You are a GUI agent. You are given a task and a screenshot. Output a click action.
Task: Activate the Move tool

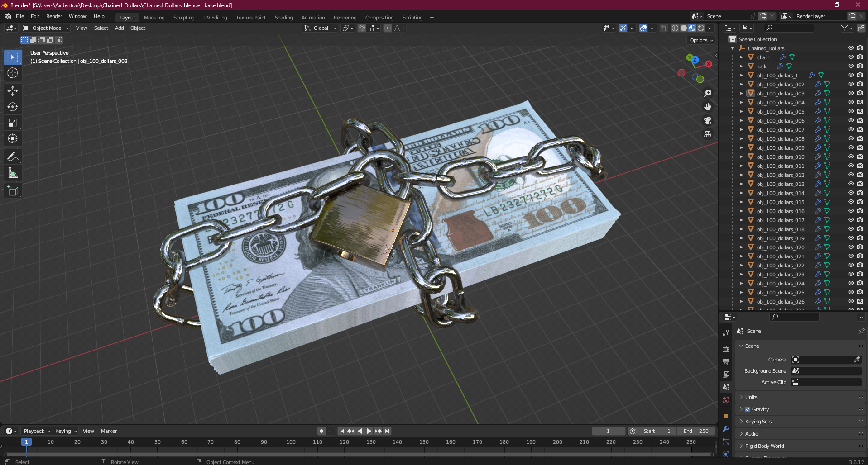pos(13,91)
